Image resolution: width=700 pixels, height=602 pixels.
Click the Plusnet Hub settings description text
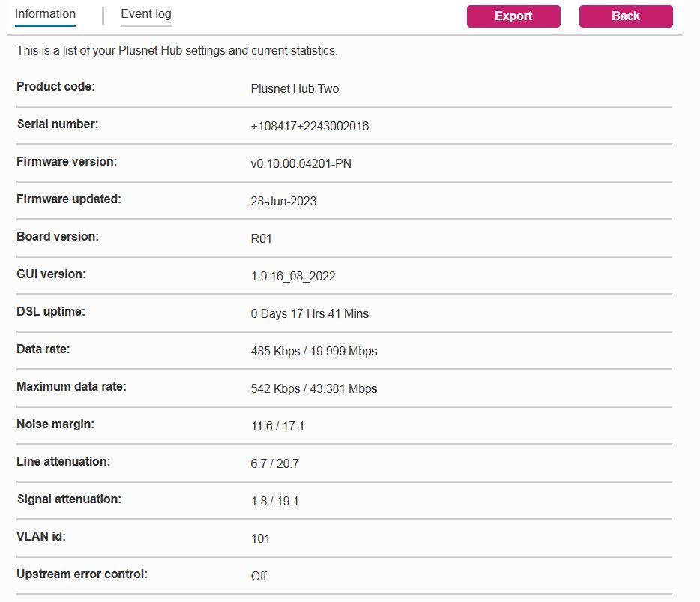[x=177, y=52]
